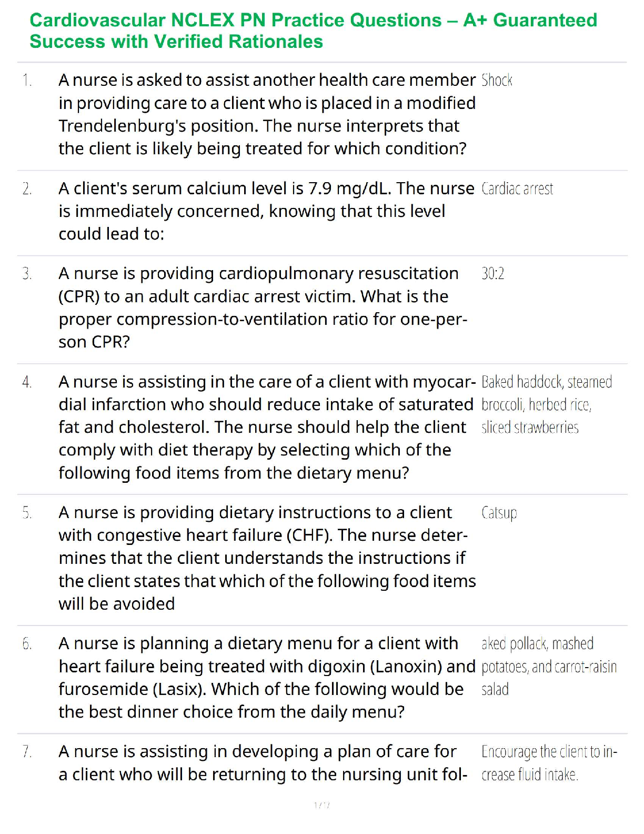Click the myocardial infarction diet question
The height and width of the screenshot is (834, 644).
point(266,427)
